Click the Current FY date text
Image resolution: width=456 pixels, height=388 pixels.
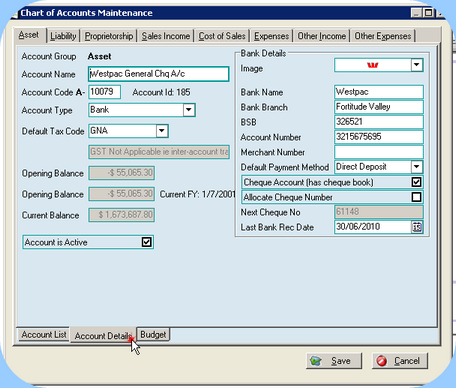click(x=197, y=194)
